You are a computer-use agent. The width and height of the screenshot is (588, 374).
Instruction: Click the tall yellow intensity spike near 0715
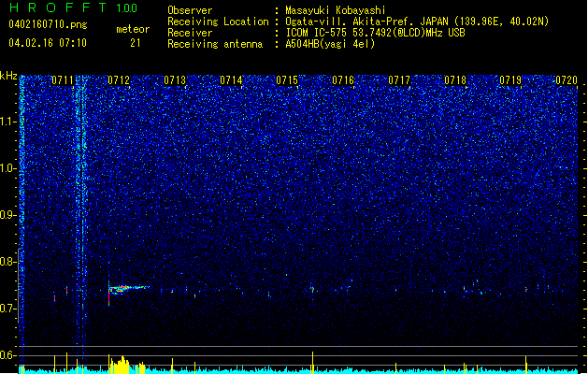click(312, 362)
